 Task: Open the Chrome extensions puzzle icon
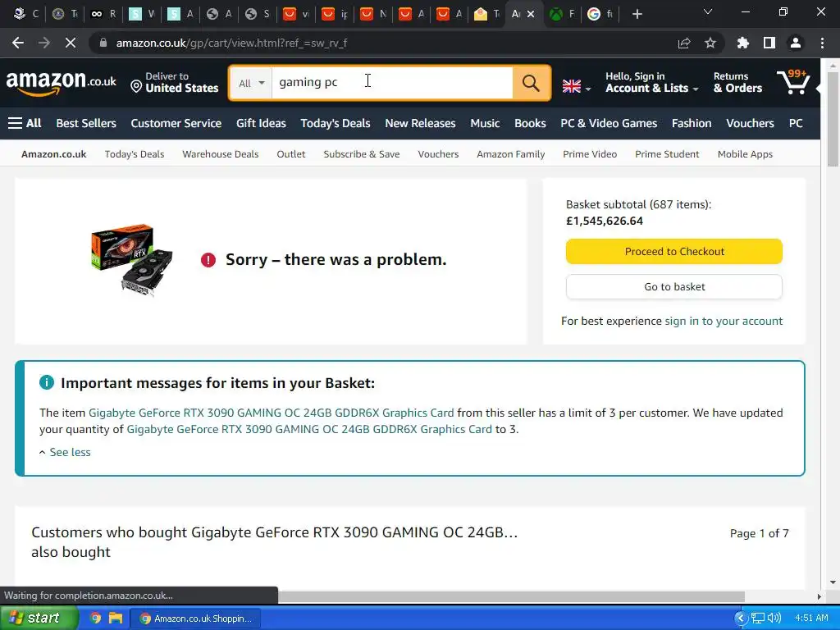[x=743, y=43]
